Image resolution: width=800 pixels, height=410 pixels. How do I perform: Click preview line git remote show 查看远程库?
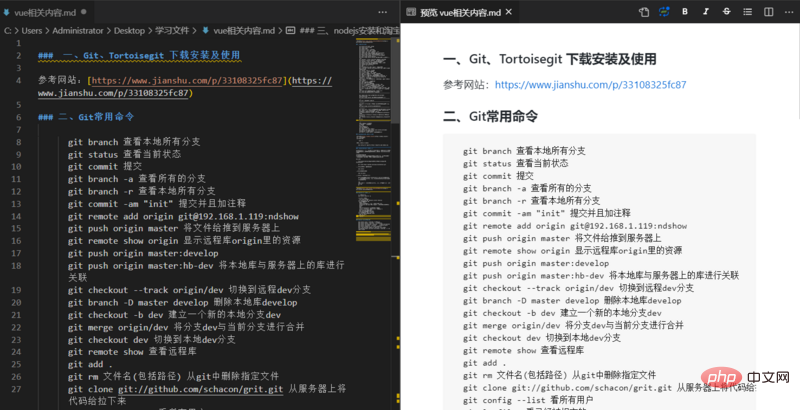(523, 350)
